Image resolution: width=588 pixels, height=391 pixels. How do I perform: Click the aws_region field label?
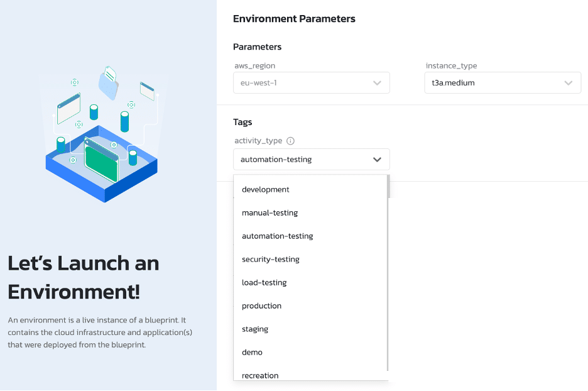254,65
